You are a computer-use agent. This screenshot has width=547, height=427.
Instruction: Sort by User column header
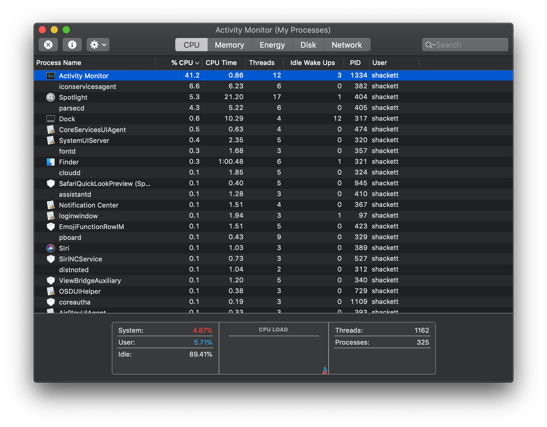394,63
